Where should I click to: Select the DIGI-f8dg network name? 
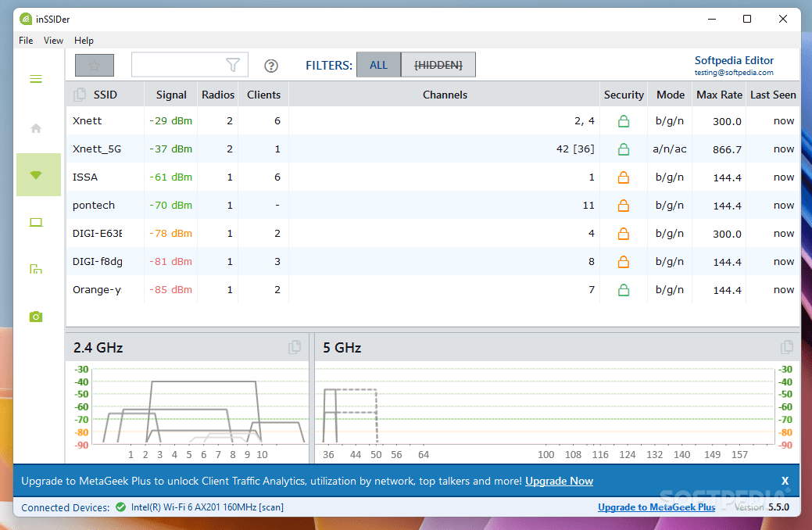[x=98, y=262]
